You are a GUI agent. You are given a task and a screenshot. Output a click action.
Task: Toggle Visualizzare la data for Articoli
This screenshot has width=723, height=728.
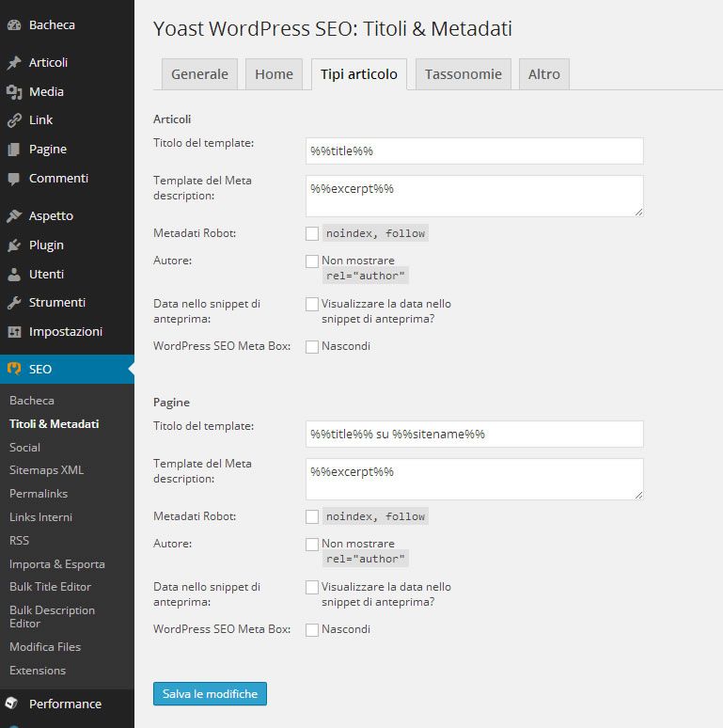[x=312, y=305]
